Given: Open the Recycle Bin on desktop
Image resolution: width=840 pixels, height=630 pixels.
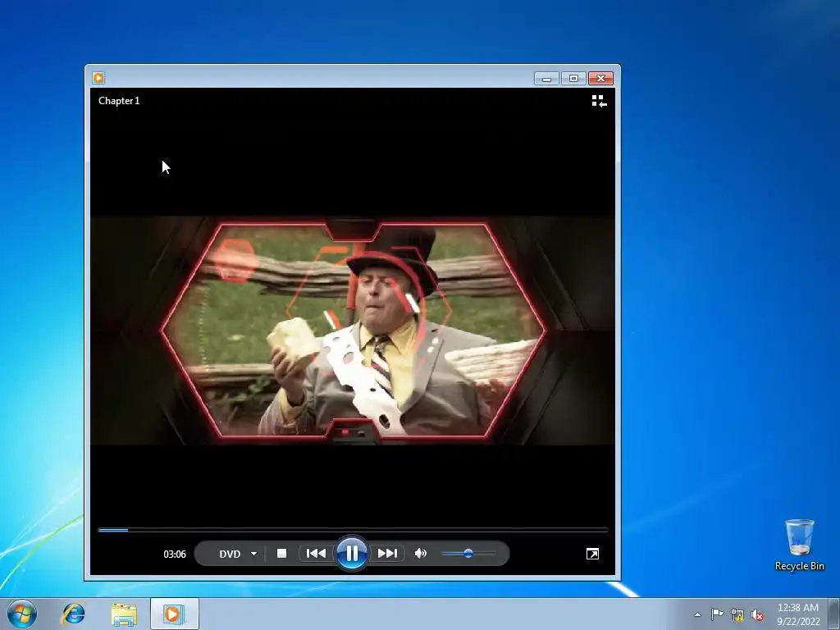Looking at the screenshot, I should click(x=799, y=545).
